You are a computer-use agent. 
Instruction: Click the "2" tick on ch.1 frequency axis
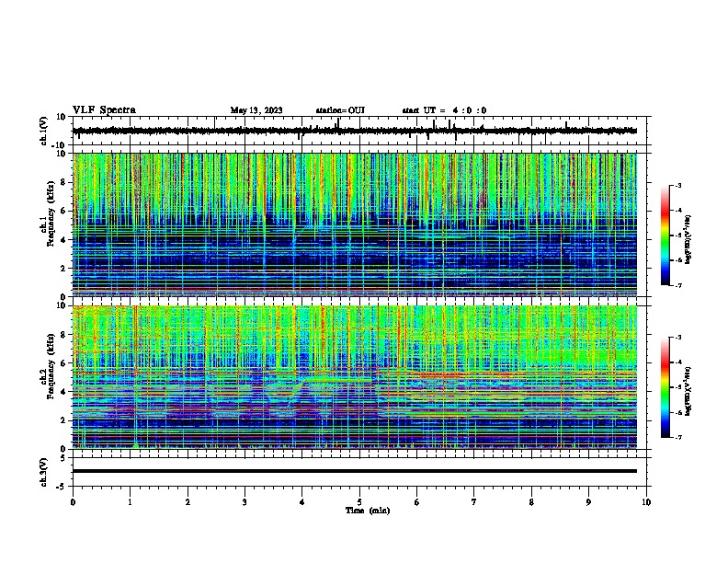(x=63, y=269)
